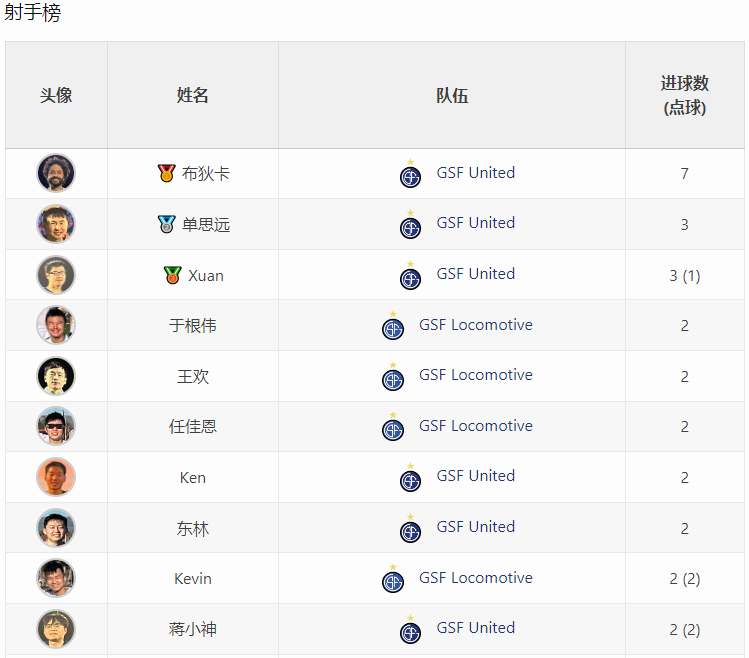Open GSF Locomotive team link for 王欢
This screenshot has width=749, height=658.
click(476, 375)
